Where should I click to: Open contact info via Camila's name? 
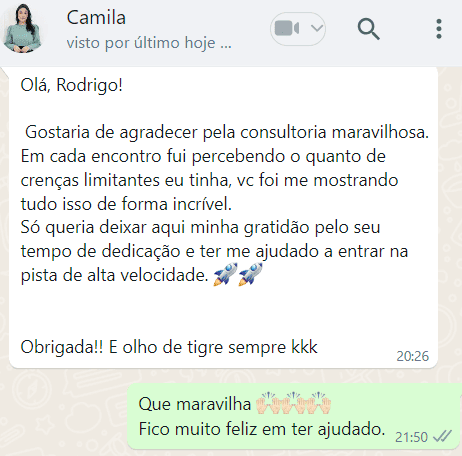click(x=96, y=18)
